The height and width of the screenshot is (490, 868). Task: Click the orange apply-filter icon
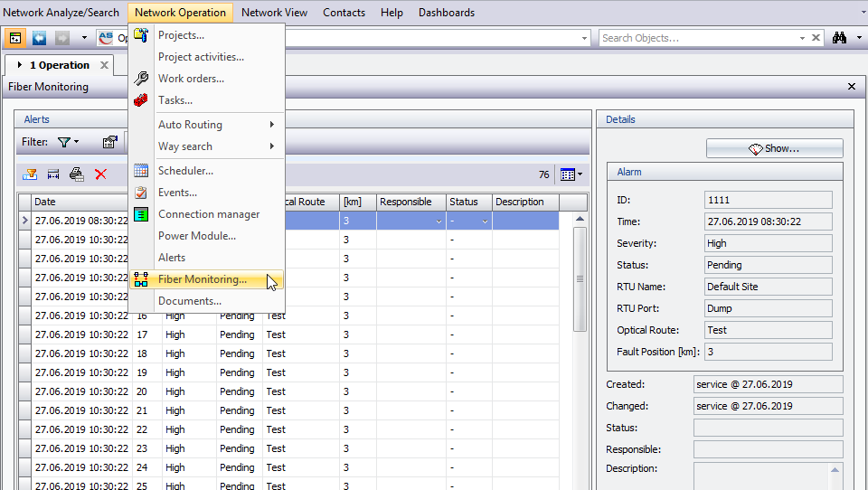point(30,174)
